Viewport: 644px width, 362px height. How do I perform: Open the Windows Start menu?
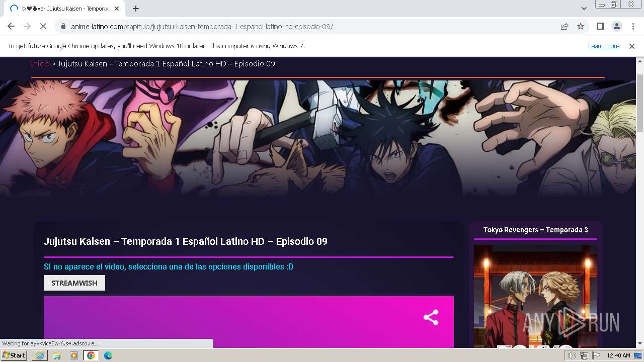pyautogui.click(x=14, y=355)
